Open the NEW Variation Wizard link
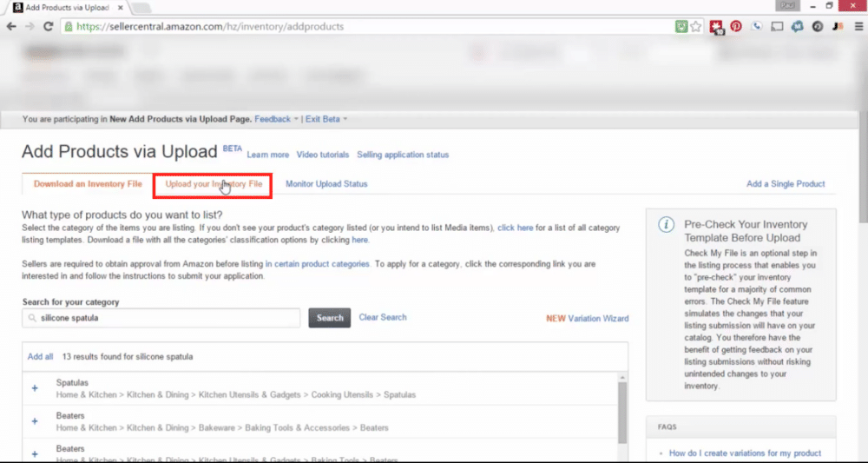Viewport: 868px width, 463px height. coord(588,319)
